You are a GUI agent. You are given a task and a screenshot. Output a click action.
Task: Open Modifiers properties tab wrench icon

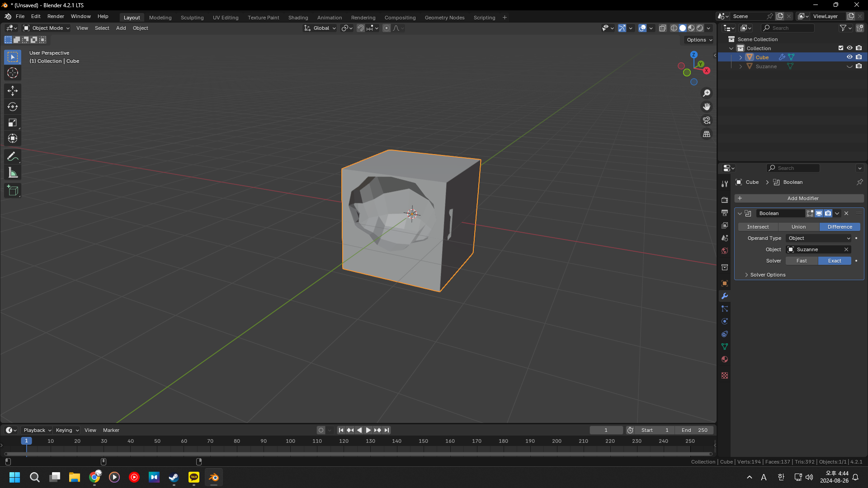pos(725,296)
